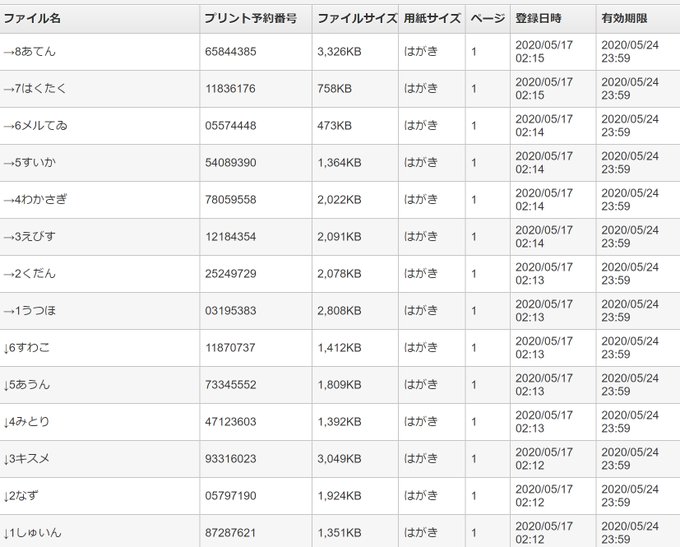Click file size 2,091KB
Viewport: 680px width, 547px height.
click(x=339, y=237)
